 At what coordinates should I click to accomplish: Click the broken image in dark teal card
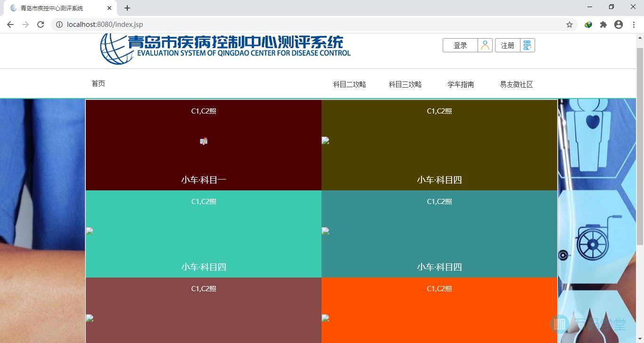point(325,231)
